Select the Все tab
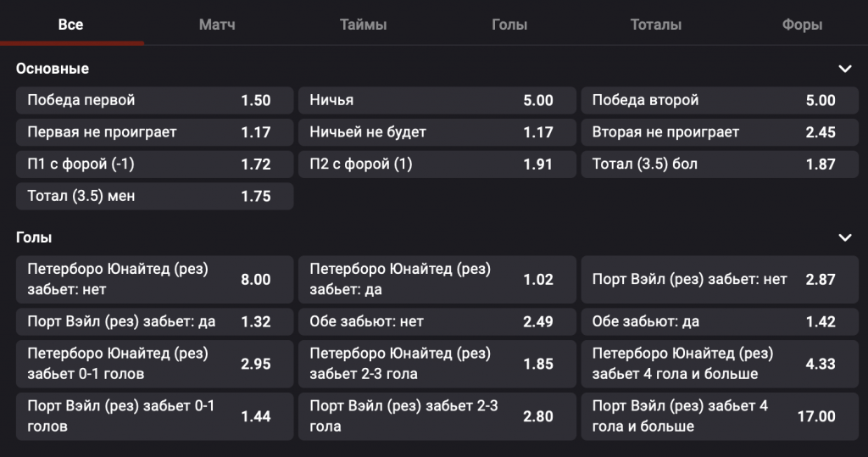 tap(70, 25)
